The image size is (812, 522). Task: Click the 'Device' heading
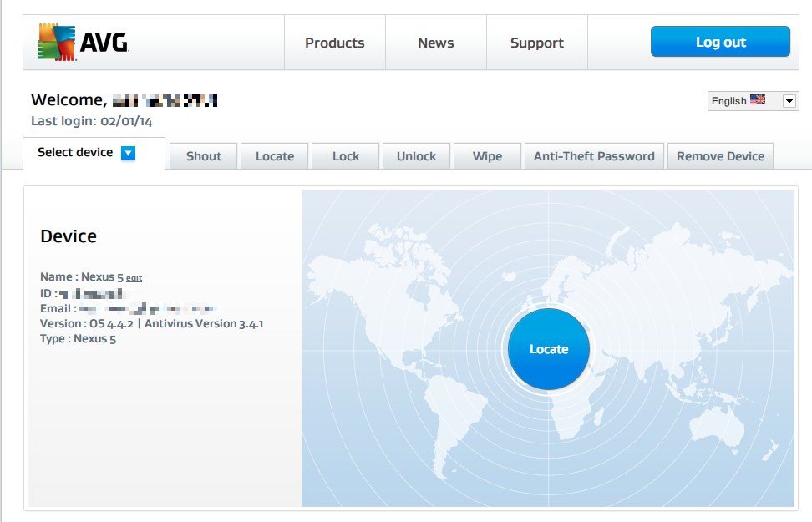(x=69, y=236)
